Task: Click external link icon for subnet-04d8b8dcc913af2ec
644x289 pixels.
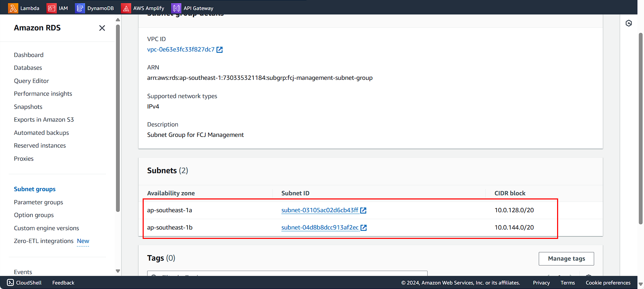Action: click(364, 227)
